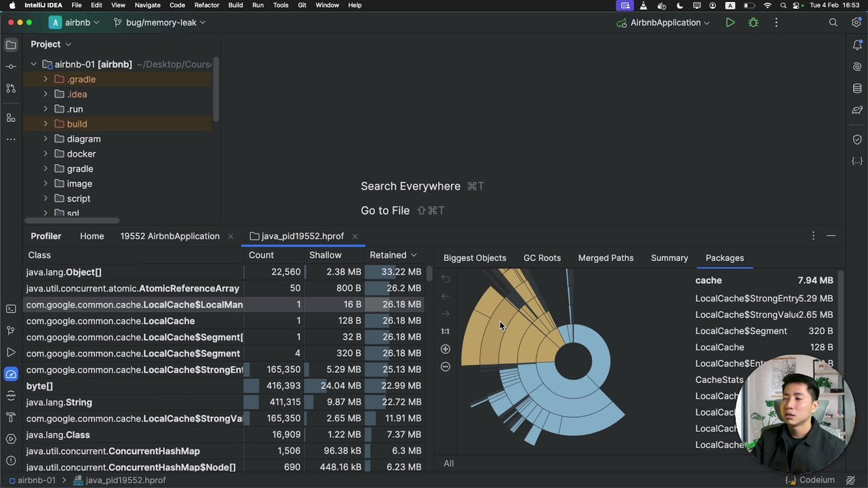
Task: Open the AirbnbApplication run configuration dropdown
Action: [x=663, y=22]
